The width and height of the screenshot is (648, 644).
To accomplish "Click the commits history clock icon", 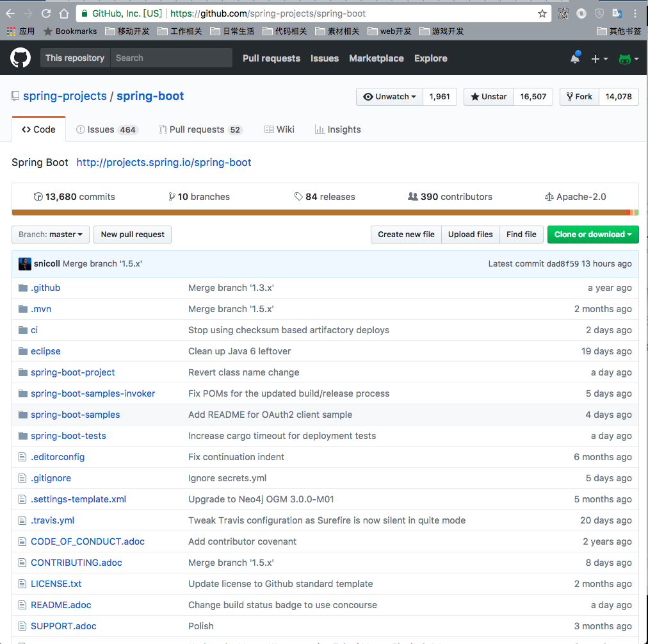I will tap(38, 197).
